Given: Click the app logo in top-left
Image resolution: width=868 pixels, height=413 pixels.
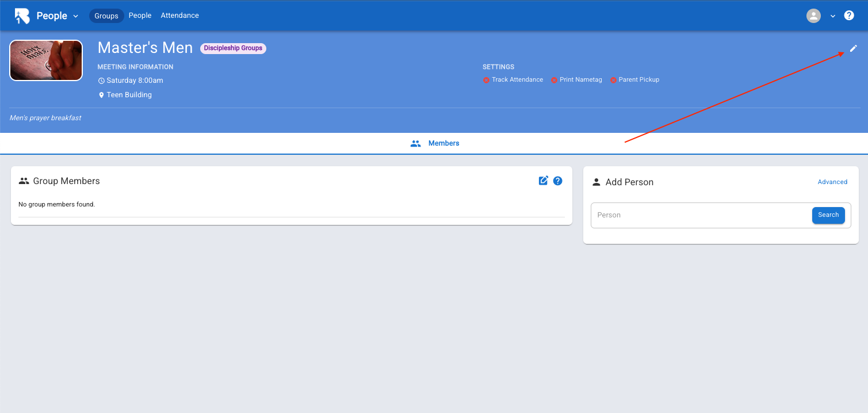Looking at the screenshot, I should point(22,16).
